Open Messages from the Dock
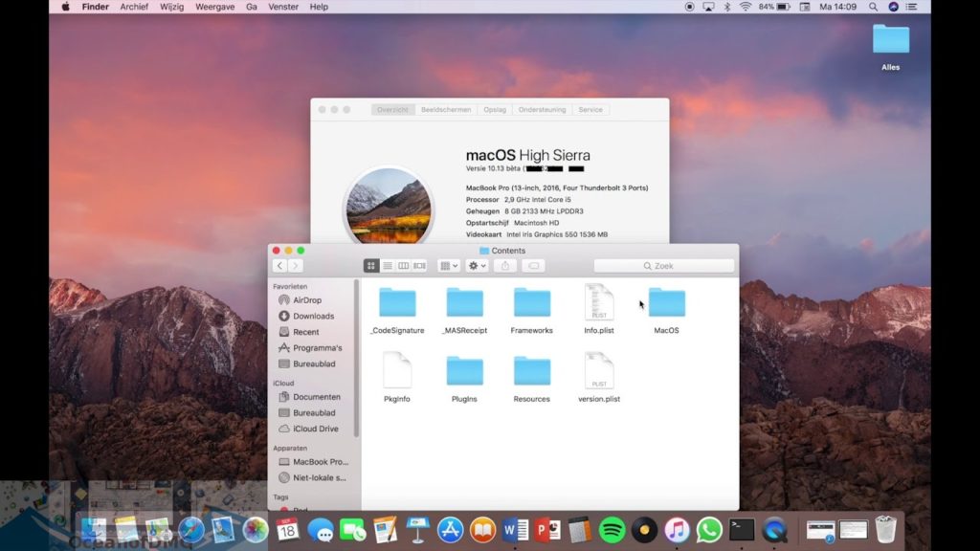The width and height of the screenshot is (980, 551). 321,530
